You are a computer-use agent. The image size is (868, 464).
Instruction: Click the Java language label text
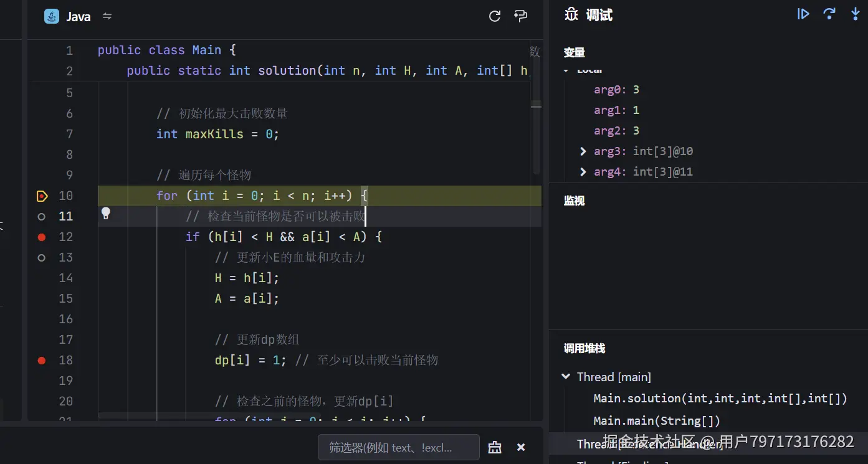(x=79, y=17)
